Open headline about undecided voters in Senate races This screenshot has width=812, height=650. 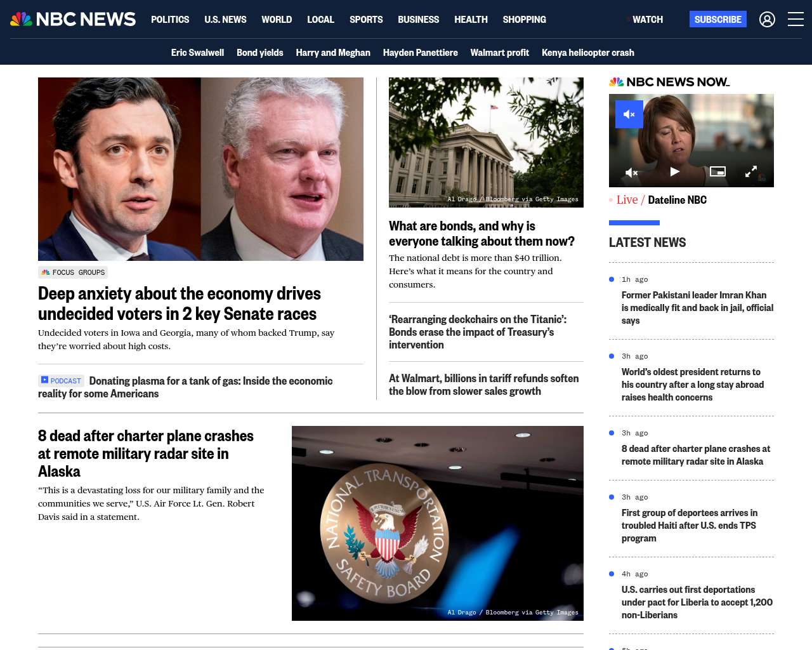pyautogui.click(x=180, y=303)
